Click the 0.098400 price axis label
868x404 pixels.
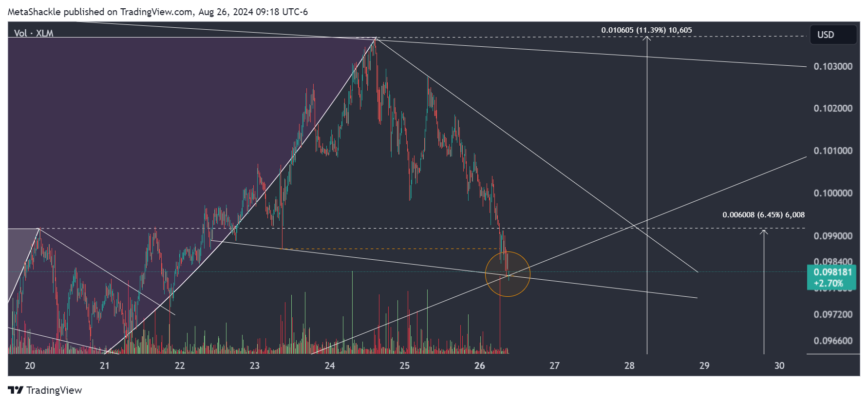833,262
